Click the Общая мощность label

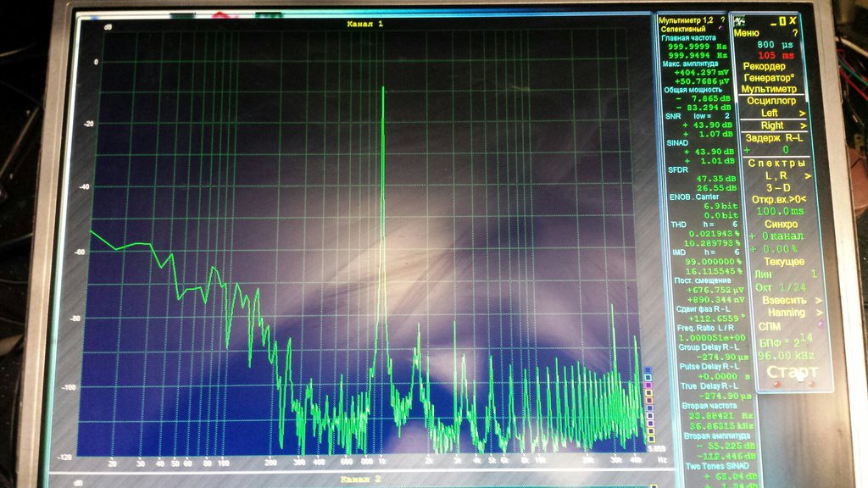(693, 90)
